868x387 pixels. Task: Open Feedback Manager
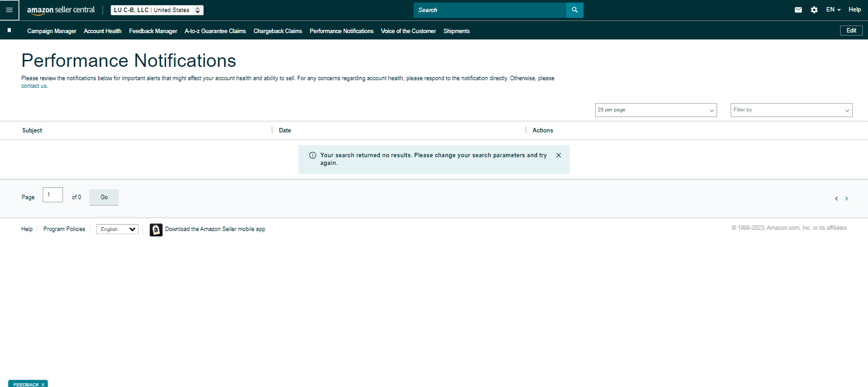tap(153, 31)
